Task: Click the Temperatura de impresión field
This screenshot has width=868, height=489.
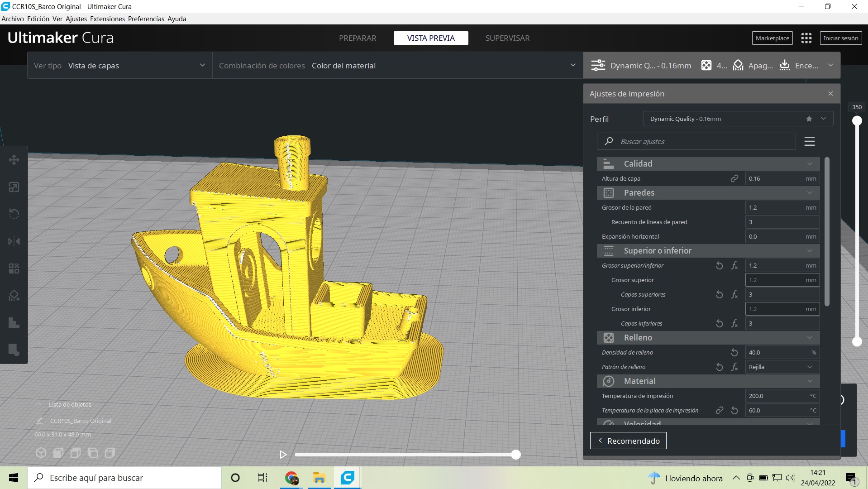Action: tap(782, 396)
